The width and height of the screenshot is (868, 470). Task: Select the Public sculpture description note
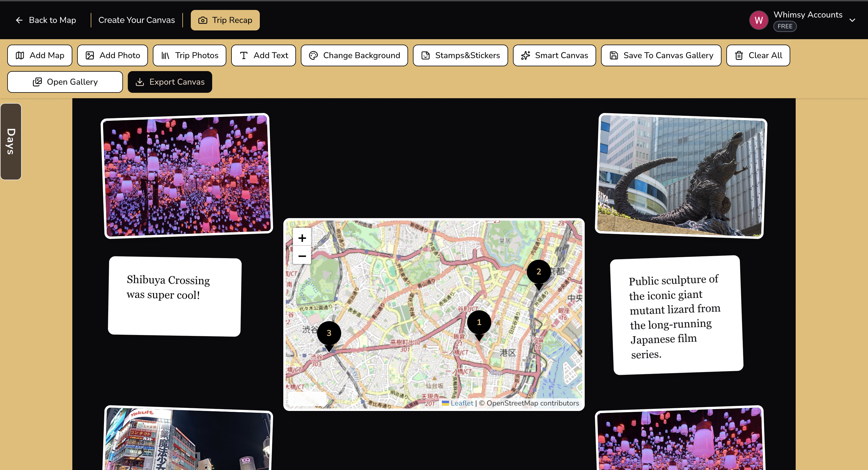(677, 315)
